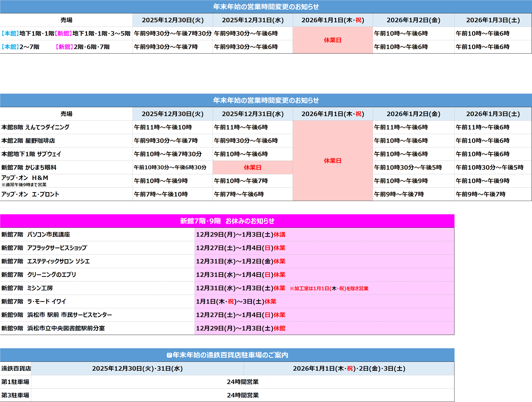Click the アップ・オン エ・プロント row label
The image size is (532, 402).
tap(30, 194)
